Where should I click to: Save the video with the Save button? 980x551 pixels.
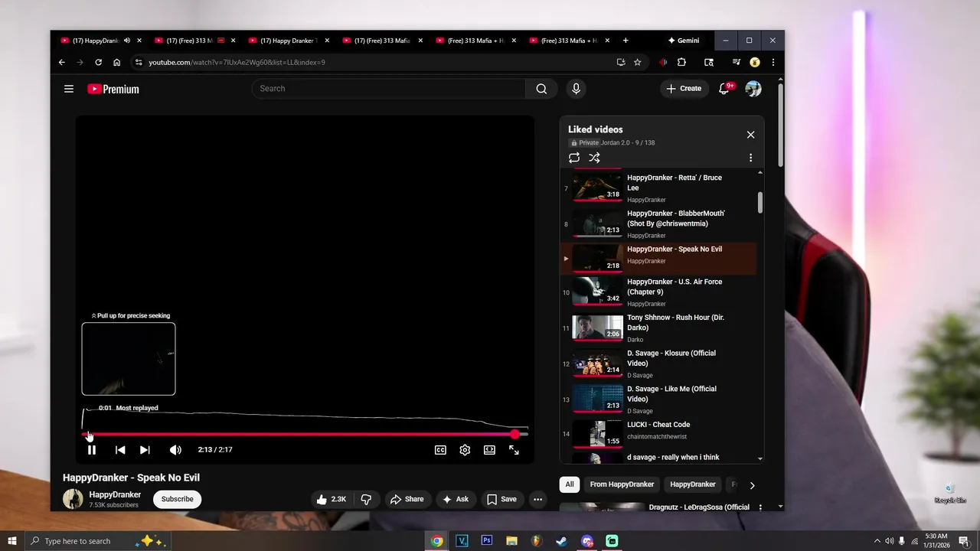501,499
